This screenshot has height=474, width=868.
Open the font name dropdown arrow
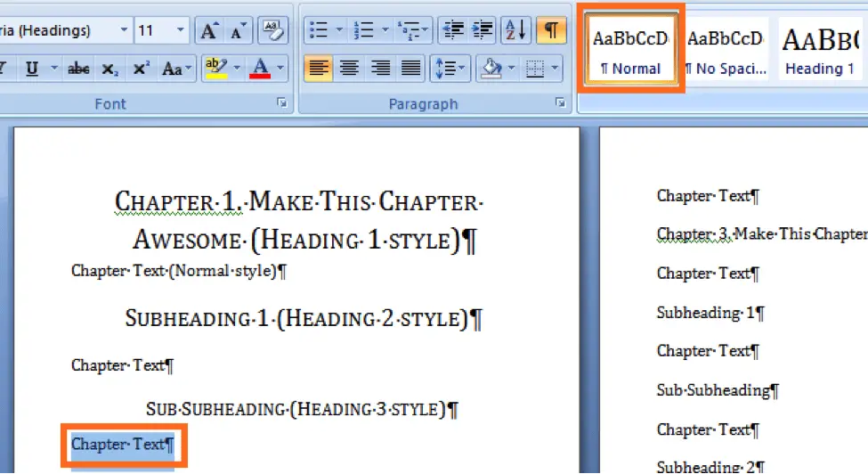(124, 30)
